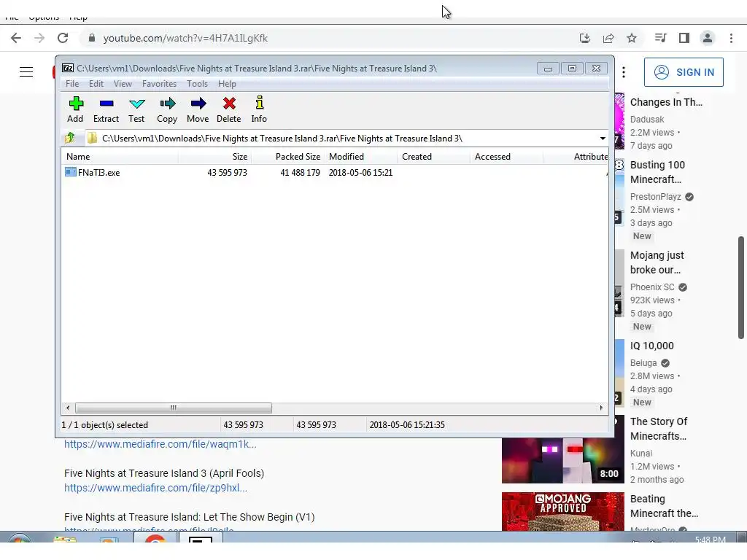
Task: Open YouTube settings three-dot menu
Action: tap(624, 72)
